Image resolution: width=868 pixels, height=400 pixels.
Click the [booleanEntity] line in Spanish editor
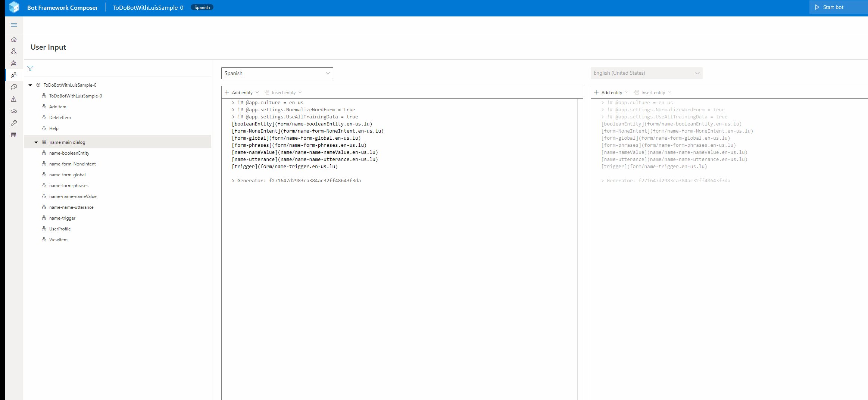(302, 124)
